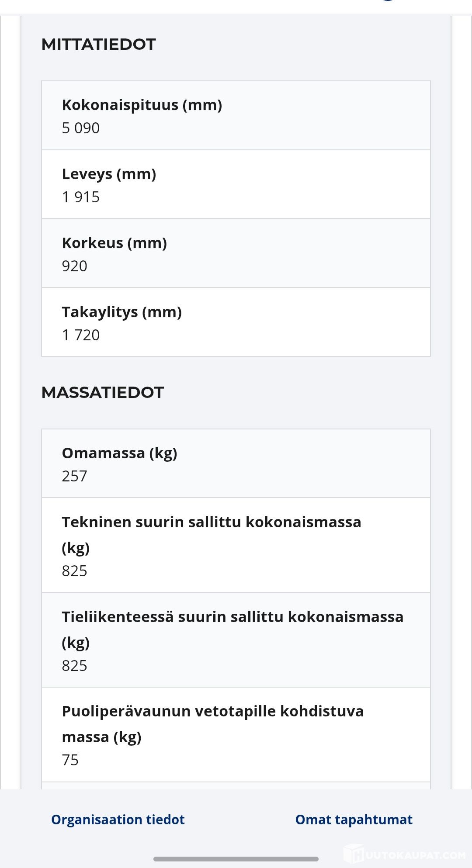Select the MITTATIEDOT section heading

[98, 44]
